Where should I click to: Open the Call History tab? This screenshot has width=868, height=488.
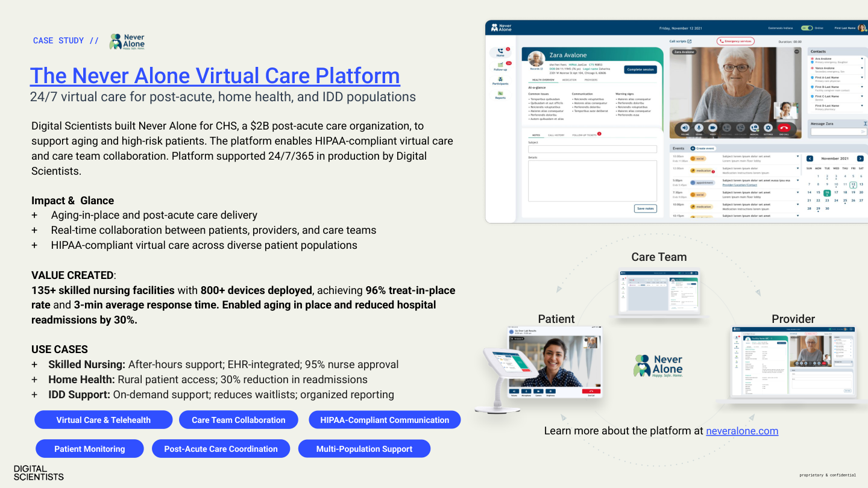(x=556, y=135)
